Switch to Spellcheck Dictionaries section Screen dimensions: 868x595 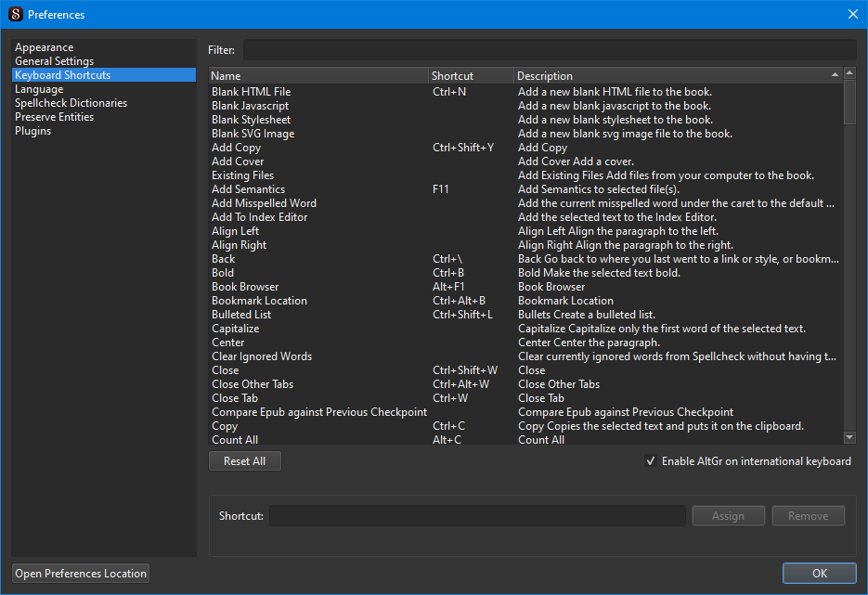point(71,103)
